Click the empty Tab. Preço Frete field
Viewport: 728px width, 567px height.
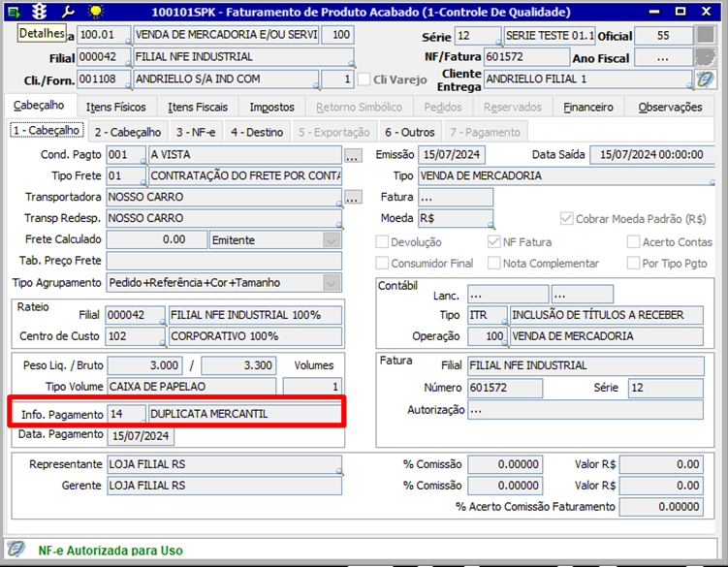tap(224, 261)
